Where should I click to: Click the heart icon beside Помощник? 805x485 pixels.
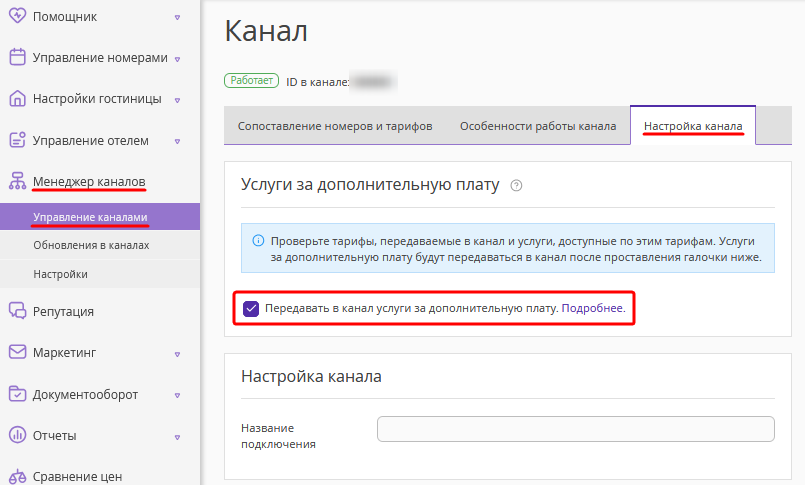17,15
